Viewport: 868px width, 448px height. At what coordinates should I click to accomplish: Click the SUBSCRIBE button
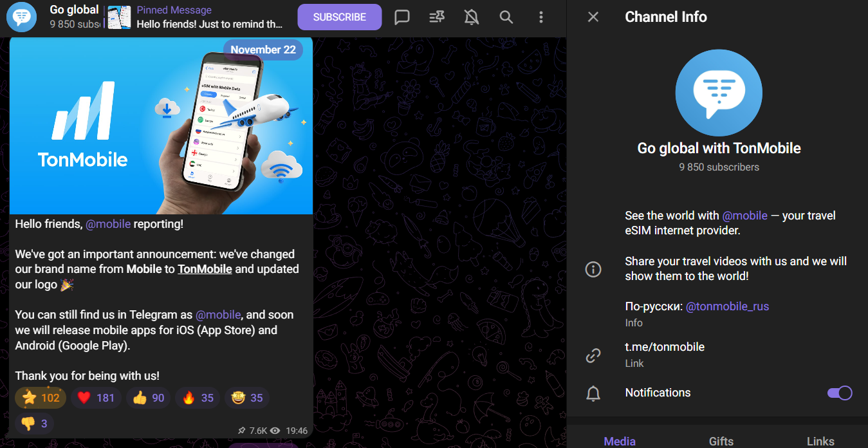[x=340, y=17]
